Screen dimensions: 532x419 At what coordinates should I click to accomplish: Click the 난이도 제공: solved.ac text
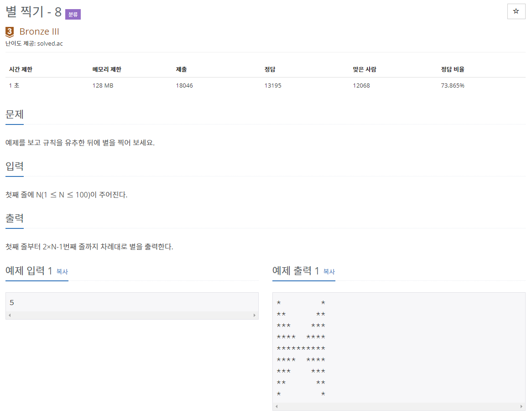pos(34,44)
